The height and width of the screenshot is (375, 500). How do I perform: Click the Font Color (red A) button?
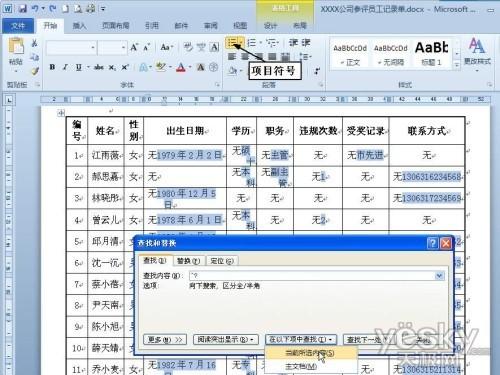coord(181,68)
